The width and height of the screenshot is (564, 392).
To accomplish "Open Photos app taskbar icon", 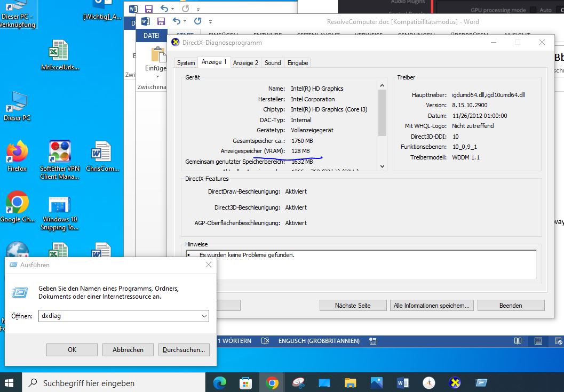I will (377, 382).
